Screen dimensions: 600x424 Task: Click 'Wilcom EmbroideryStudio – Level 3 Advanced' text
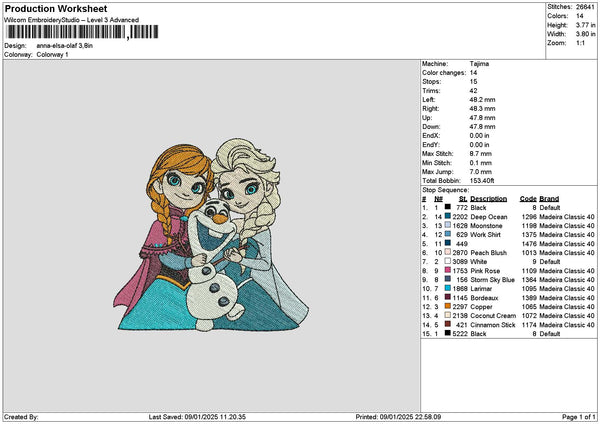[71, 20]
